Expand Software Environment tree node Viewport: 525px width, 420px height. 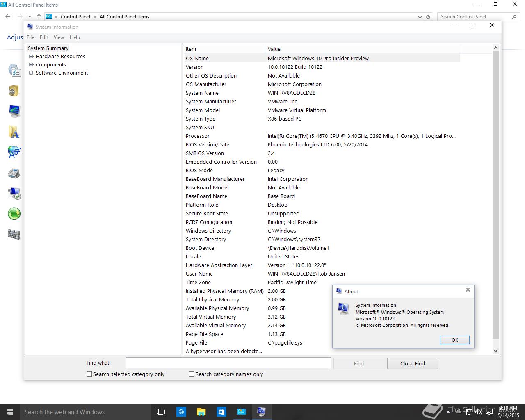point(31,73)
